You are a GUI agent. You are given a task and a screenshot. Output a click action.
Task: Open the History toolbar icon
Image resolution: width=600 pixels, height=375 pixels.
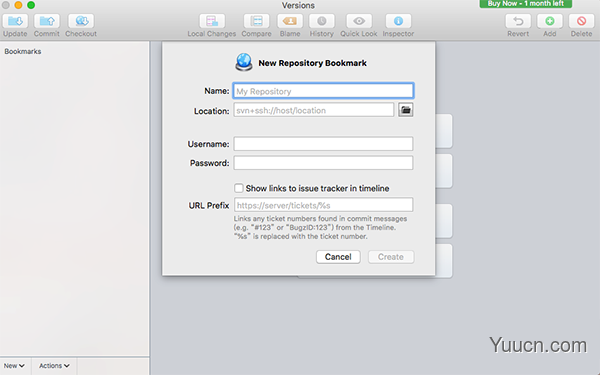coord(322,21)
